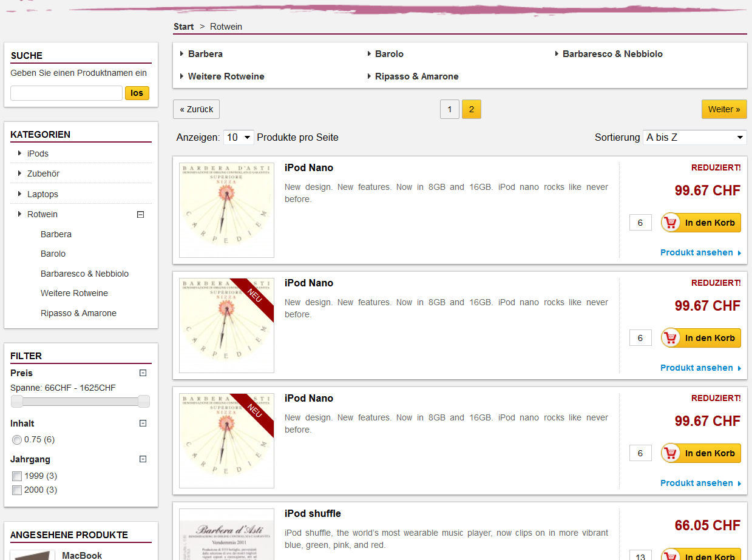Open the iPod shuffle product image

[x=226, y=535]
